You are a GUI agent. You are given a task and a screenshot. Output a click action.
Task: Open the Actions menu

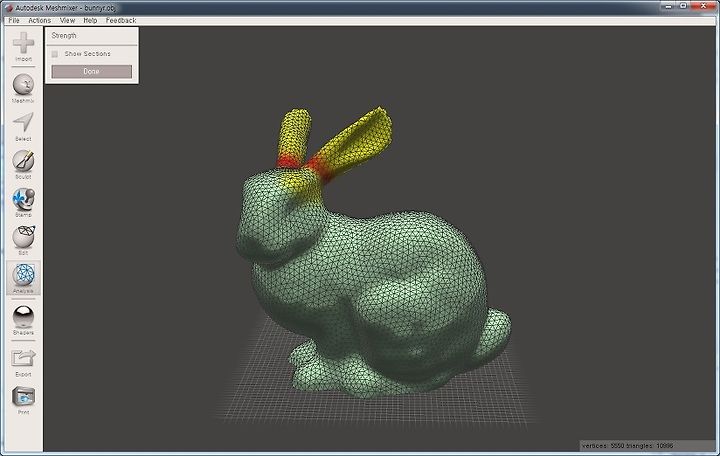(x=39, y=20)
